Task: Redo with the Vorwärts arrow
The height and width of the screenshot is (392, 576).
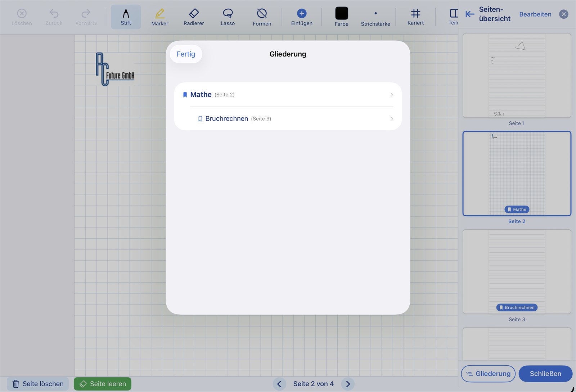Action: [x=86, y=17]
